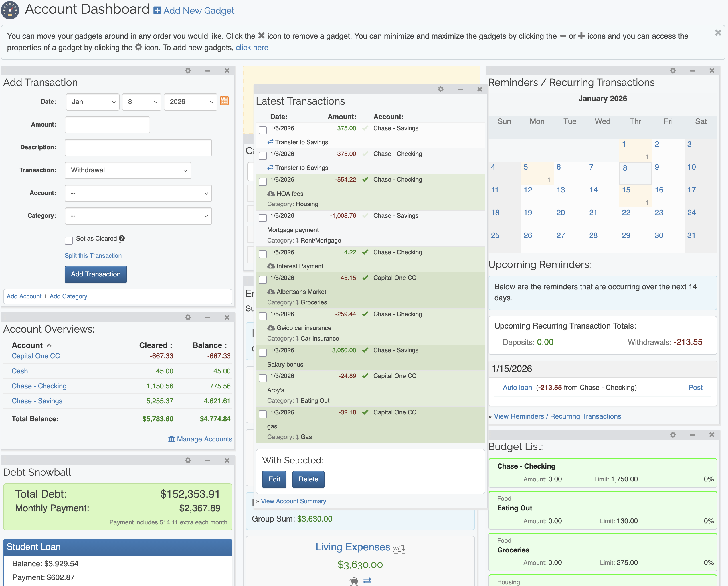Open Reminders gadget settings gear
This screenshot has width=728, height=586.
point(673,71)
